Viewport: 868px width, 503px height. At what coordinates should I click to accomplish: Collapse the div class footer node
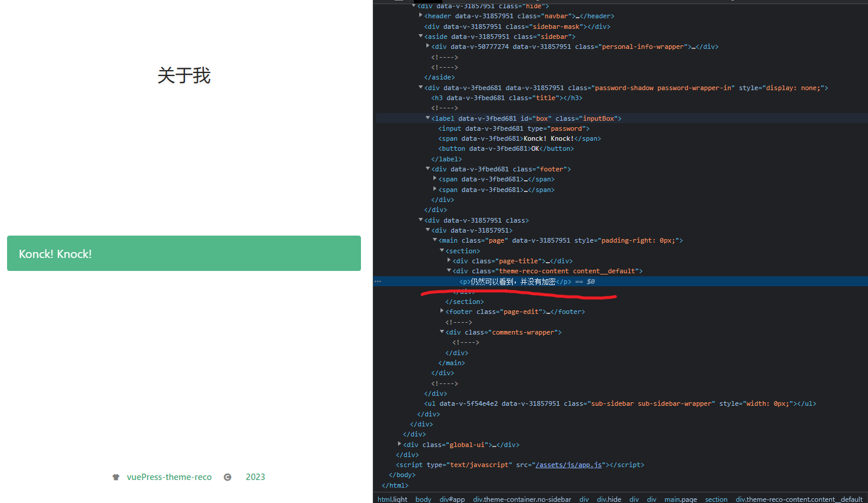[x=428, y=169]
